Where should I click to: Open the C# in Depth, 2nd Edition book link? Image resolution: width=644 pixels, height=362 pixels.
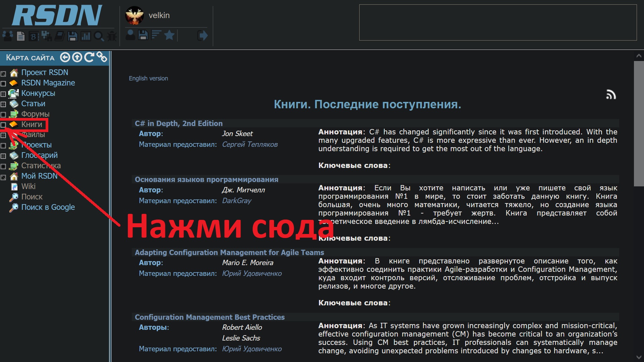coord(178,123)
